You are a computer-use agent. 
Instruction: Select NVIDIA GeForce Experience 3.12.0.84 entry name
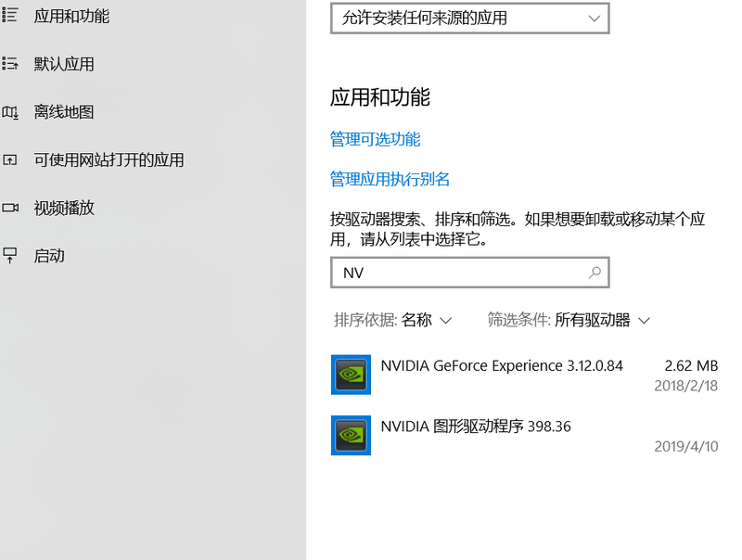coord(502,365)
